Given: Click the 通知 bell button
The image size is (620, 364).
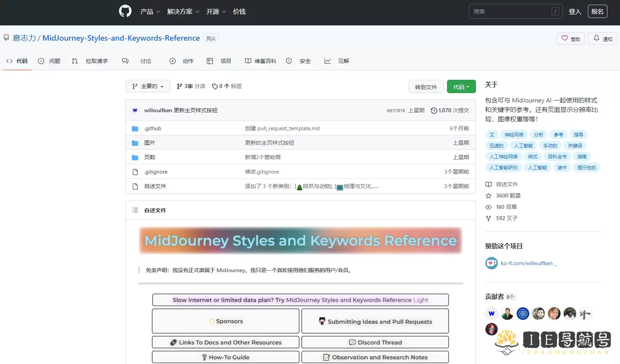Looking at the screenshot, I should pos(603,39).
